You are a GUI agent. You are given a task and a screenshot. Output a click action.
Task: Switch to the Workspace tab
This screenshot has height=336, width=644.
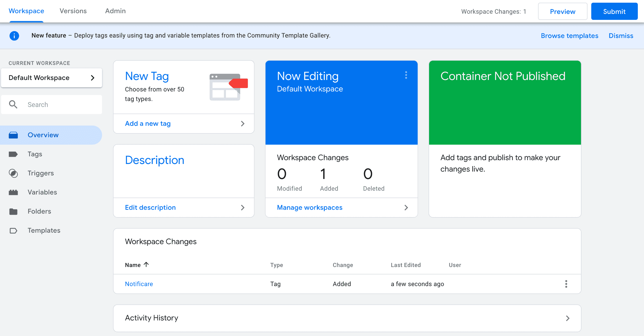click(26, 11)
